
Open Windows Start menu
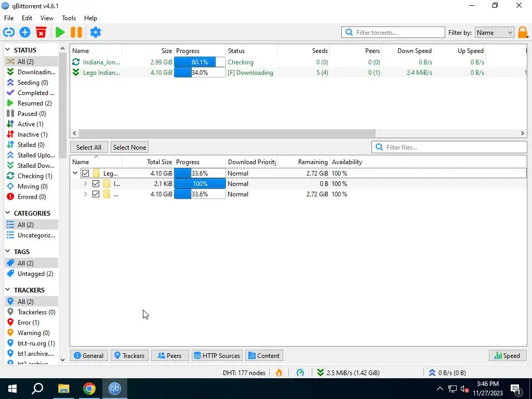click(12, 389)
